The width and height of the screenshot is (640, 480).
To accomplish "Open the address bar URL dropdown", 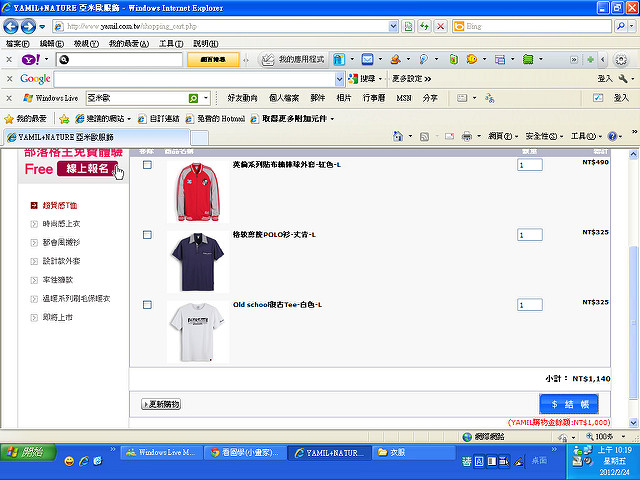I will tap(393, 27).
